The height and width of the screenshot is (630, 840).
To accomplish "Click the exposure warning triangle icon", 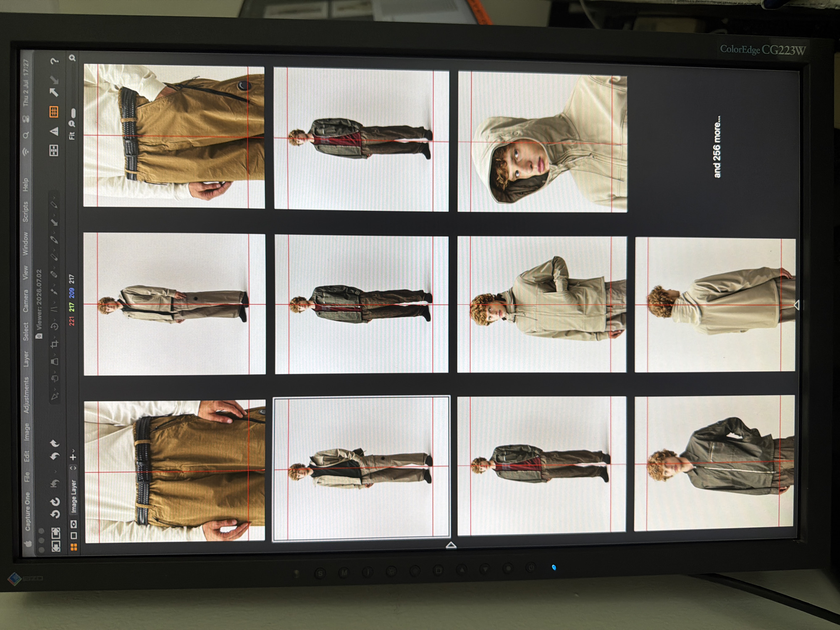I will tap(54, 131).
